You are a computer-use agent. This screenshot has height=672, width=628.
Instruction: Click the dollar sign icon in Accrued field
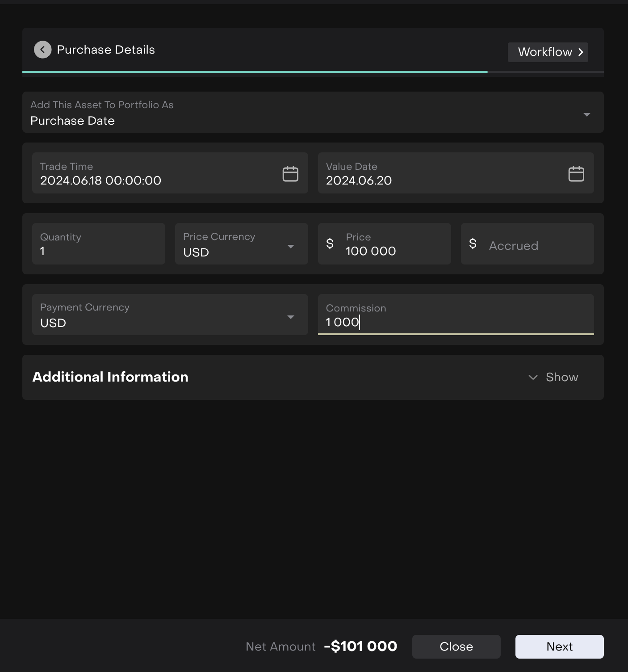pos(473,244)
